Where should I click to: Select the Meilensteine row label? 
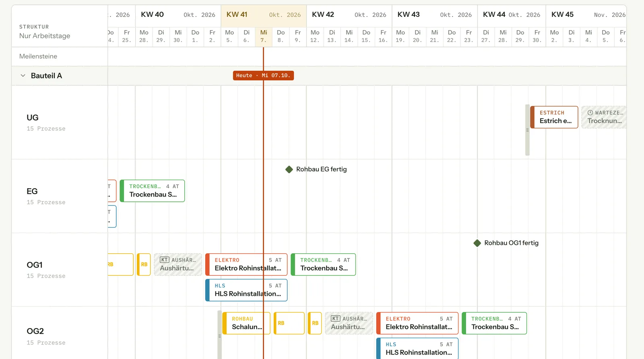pos(38,56)
